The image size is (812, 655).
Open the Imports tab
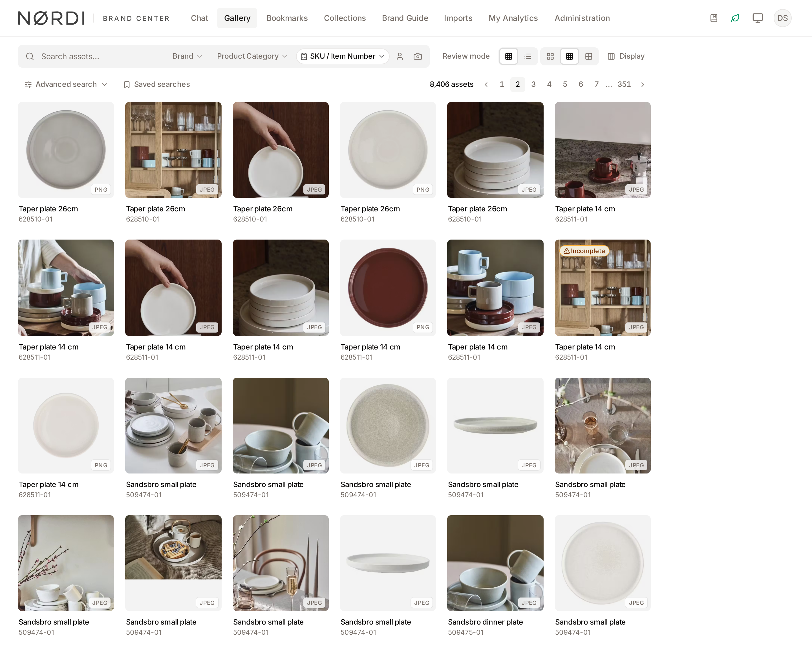[x=458, y=18]
